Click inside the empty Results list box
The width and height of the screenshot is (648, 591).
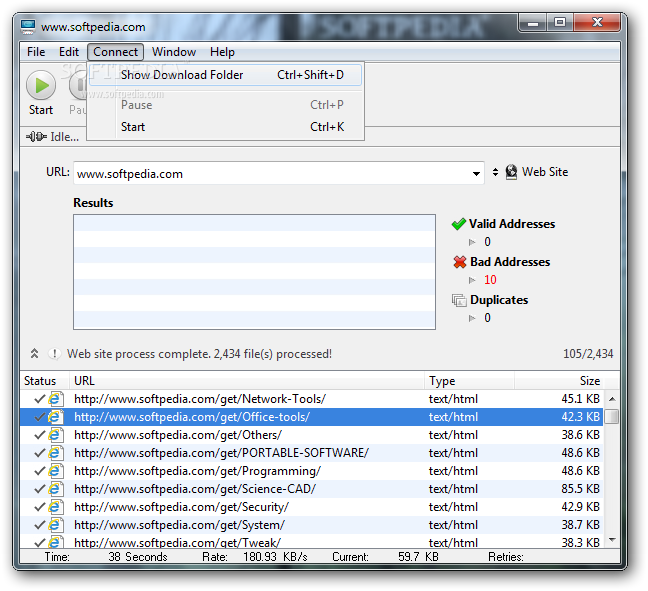(x=254, y=272)
